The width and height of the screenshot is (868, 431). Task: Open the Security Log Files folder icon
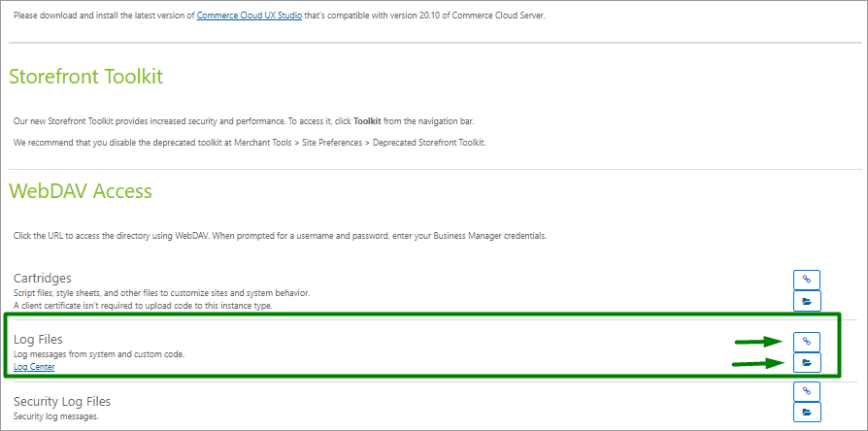point(807,413)
